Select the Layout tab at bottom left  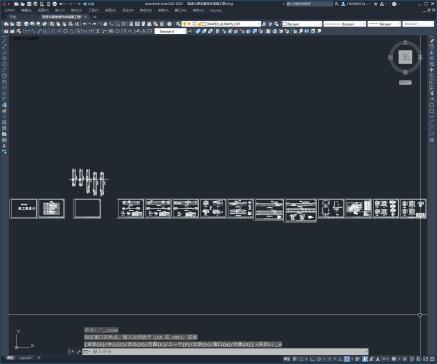[24, 358]
